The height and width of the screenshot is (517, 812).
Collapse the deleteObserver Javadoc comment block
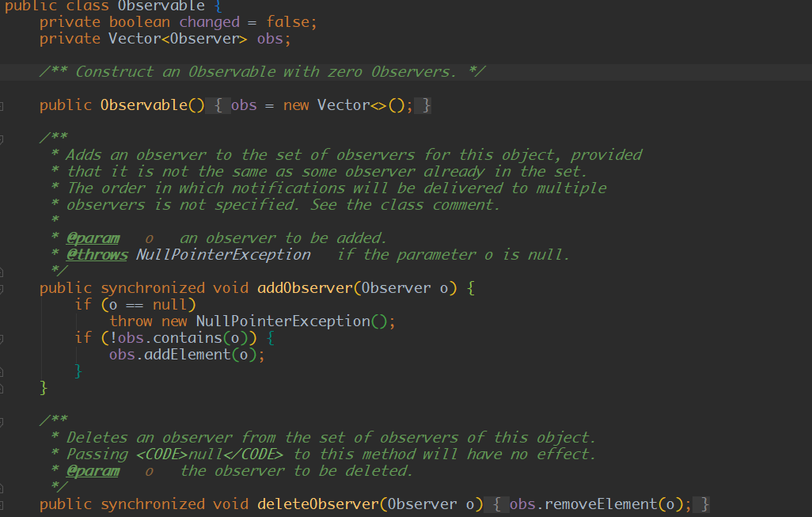(2, 422)
